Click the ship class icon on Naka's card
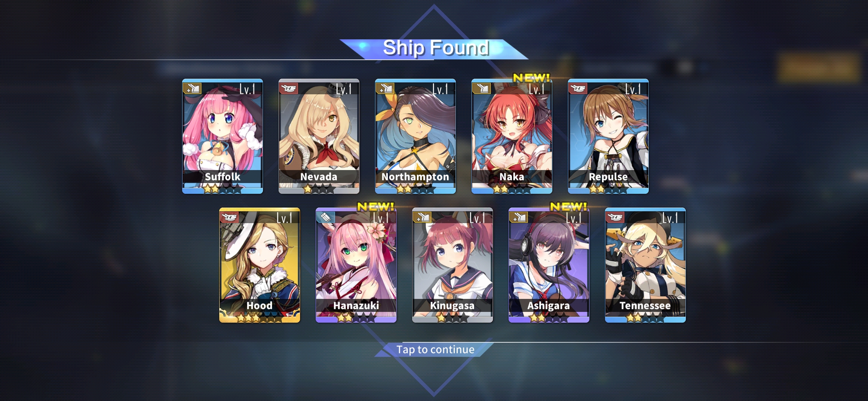Viewport: 868px width, 401px height. (481, 88)
